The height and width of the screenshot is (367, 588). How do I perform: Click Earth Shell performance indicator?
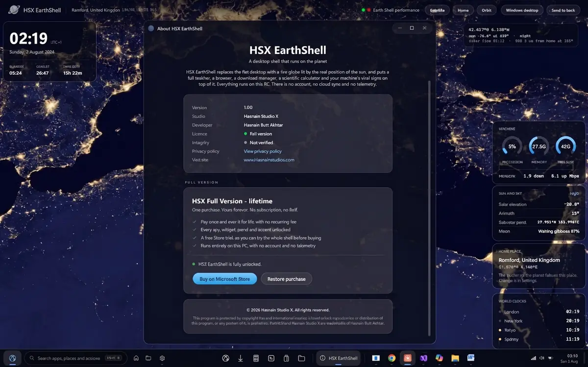[x=391, y=10]
